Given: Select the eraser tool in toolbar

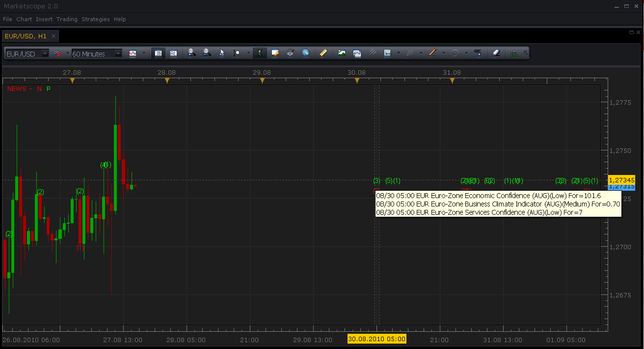Looking at the screenshot, I should pyautogui.click(x=496, y=53).
